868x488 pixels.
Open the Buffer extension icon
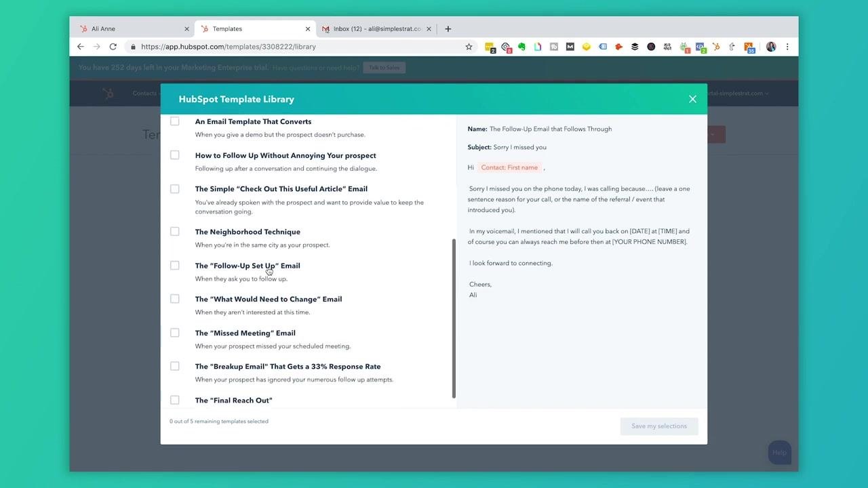(635, 47)
